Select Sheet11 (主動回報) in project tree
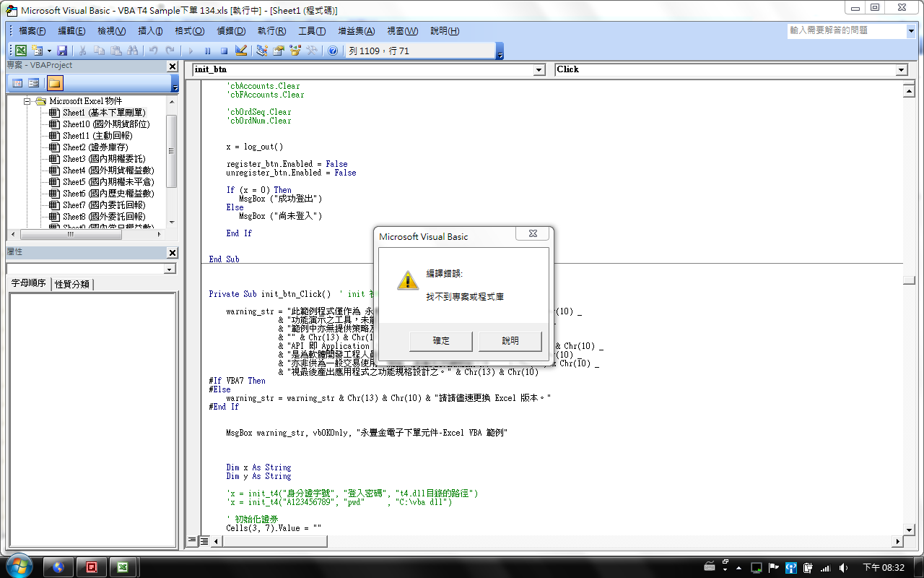This screenshot has height=578, width=924. click(x=97, y=136)
